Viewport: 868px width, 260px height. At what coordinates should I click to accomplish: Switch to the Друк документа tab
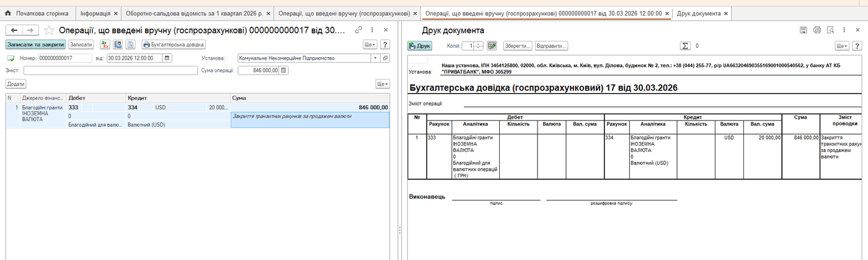pos(698,13)
